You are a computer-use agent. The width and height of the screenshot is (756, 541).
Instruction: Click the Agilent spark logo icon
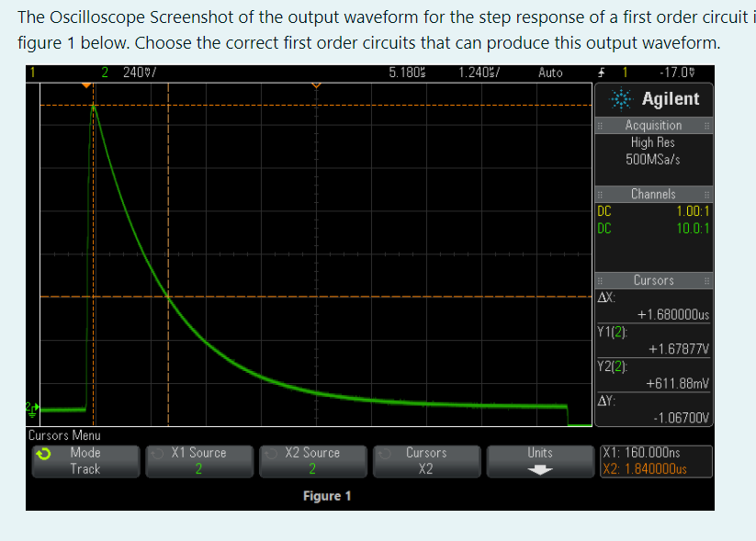coord(621,99)
